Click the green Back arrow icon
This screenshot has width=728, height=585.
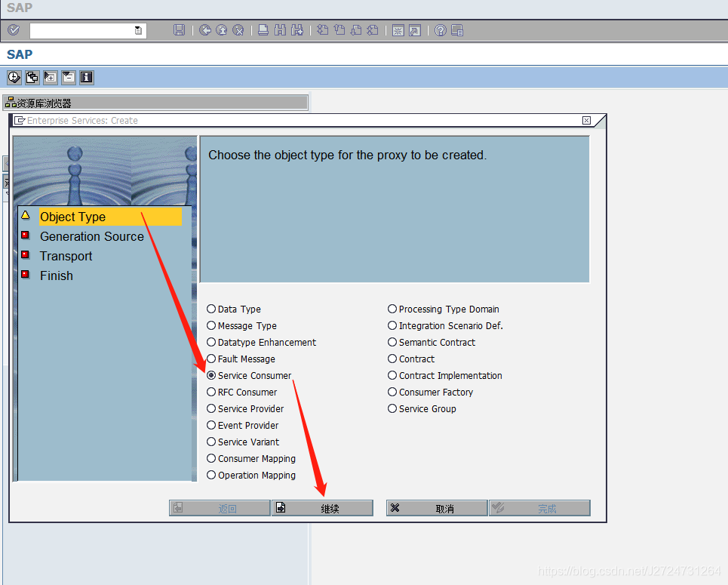(x=204, y=30)
